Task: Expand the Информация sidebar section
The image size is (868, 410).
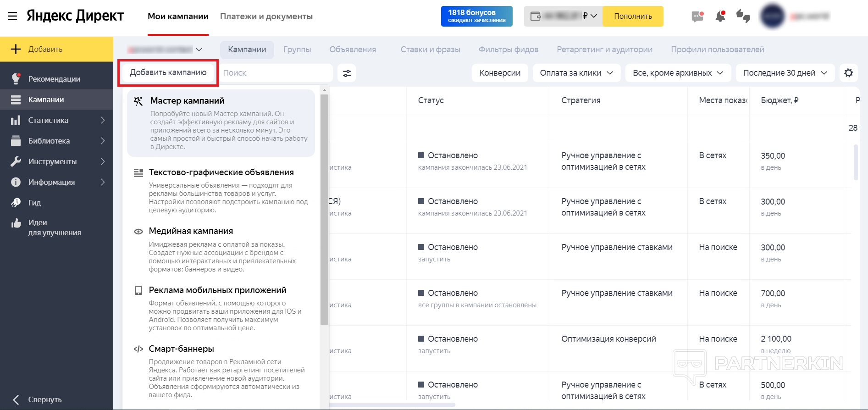Action: (103, 182)
